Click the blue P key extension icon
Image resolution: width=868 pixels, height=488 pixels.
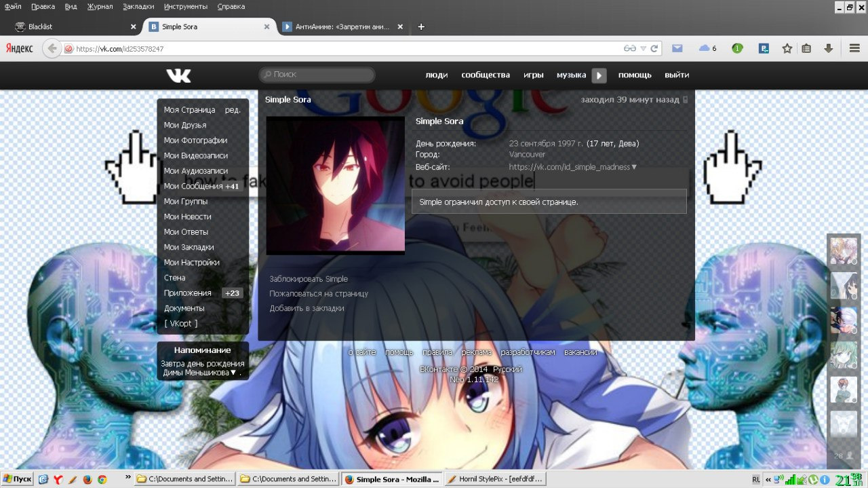click(764, 49)
